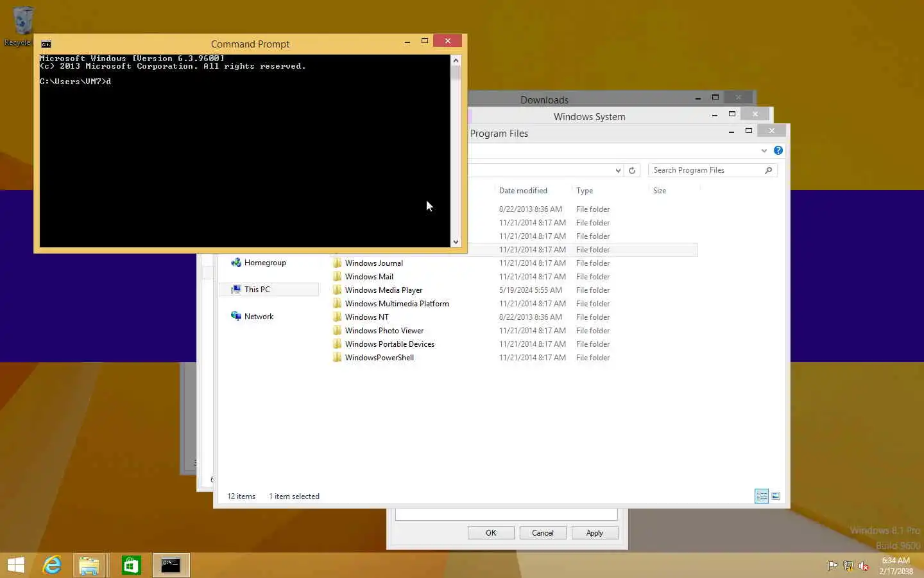Open the network status tray icon
Image resolution: width=924 pixels, height=578 pixels.
pyautogui.click(x=848, y=566)
